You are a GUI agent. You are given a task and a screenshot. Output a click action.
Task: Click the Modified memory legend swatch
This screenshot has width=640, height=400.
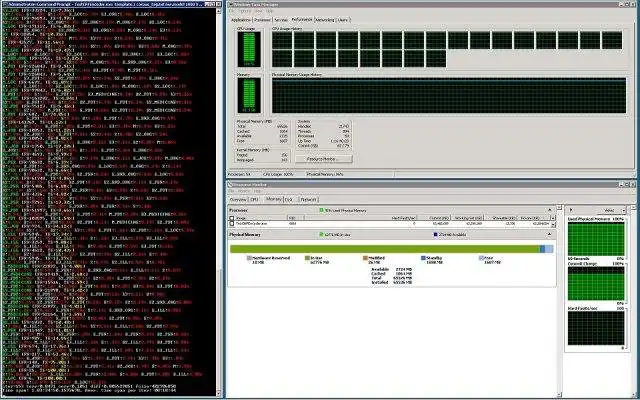coord(365,258)
